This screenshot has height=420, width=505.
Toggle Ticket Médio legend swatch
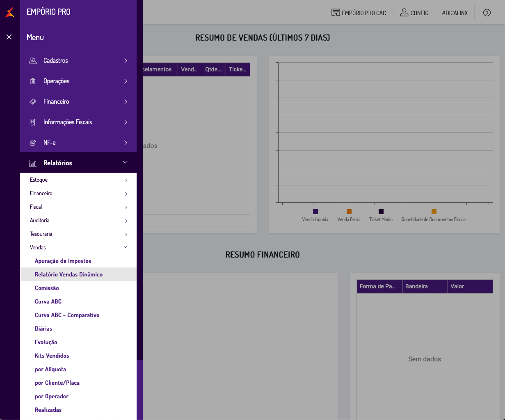coord(381,212)
